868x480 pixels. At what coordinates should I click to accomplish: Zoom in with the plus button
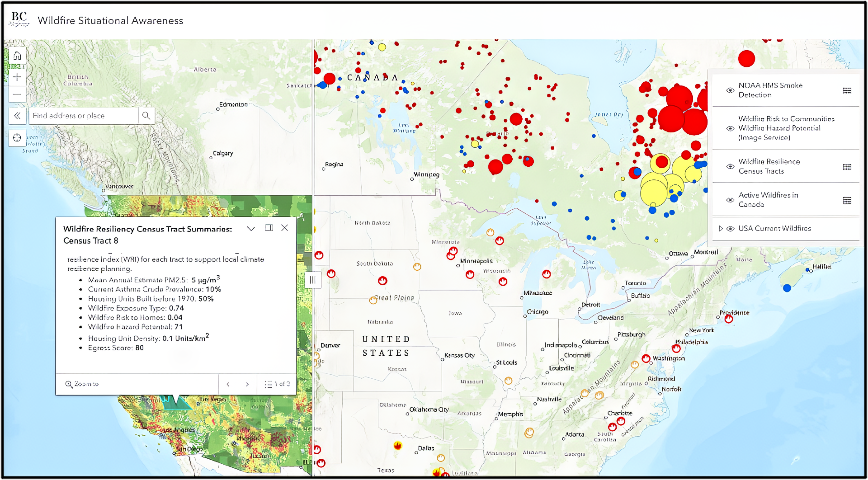17,77
